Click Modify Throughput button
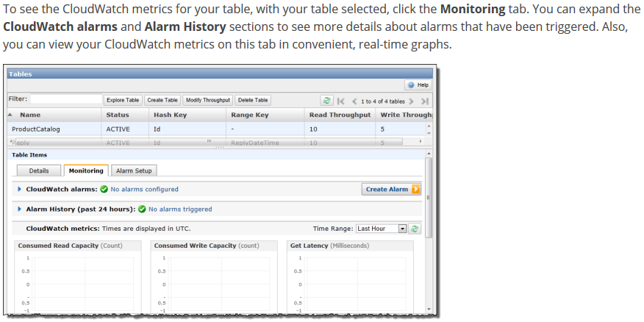Viewport: 644px width, 322px height. pyautogui.click(x=208, y=100)
